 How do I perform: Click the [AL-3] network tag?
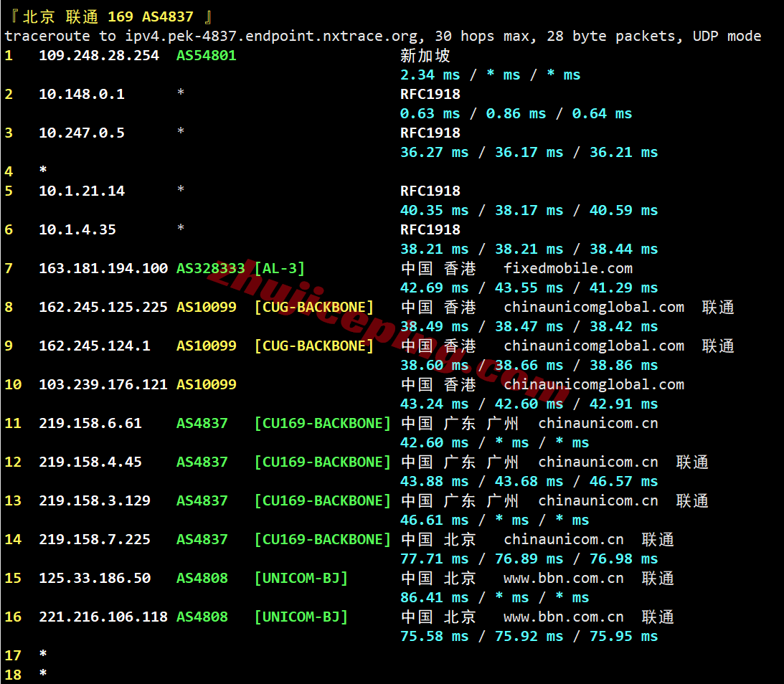coord(280,268)
